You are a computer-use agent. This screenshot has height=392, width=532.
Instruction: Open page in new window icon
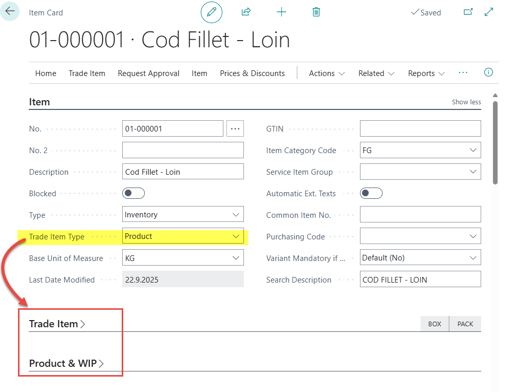[468, 12]
